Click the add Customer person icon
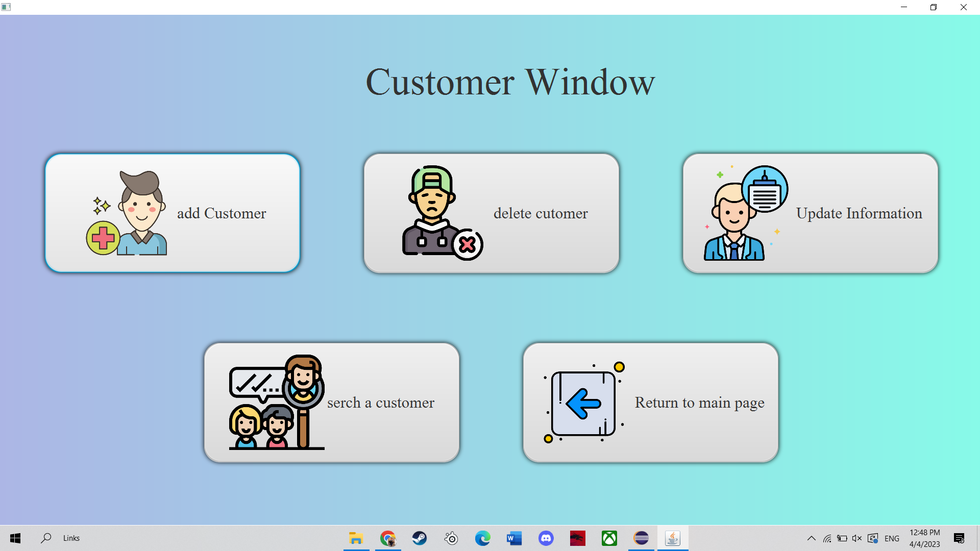 click(x=127, y=213)
